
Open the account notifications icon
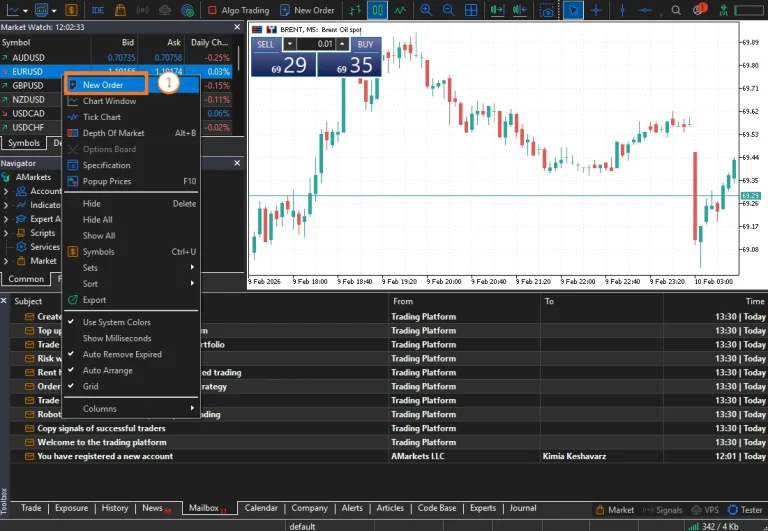point(699,9)
